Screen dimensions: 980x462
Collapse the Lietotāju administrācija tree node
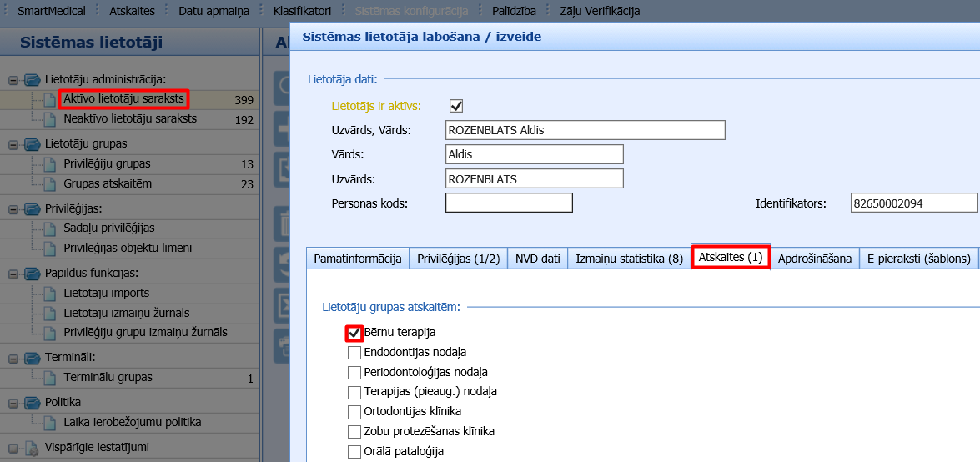(x=13, y=80)
